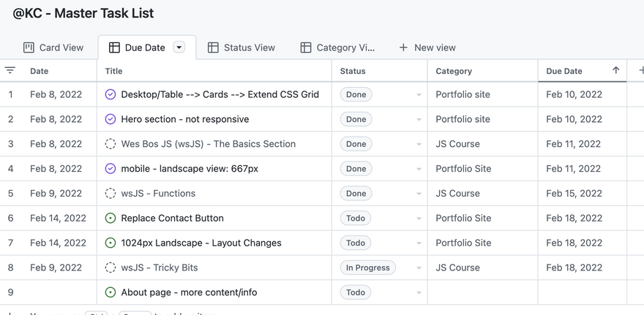This screenshot has width=644, height=315.
Task: Click the filter rows icon in header
Action: tap(10, 71)
